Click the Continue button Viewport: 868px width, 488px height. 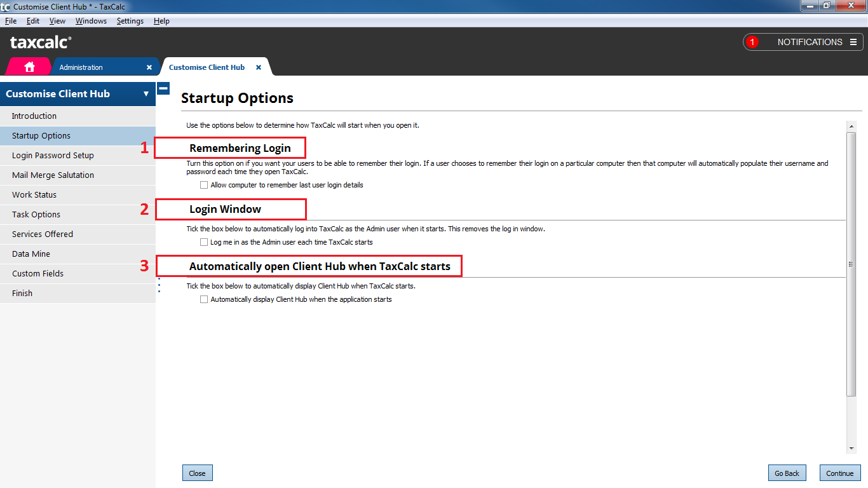pos(839,473)
